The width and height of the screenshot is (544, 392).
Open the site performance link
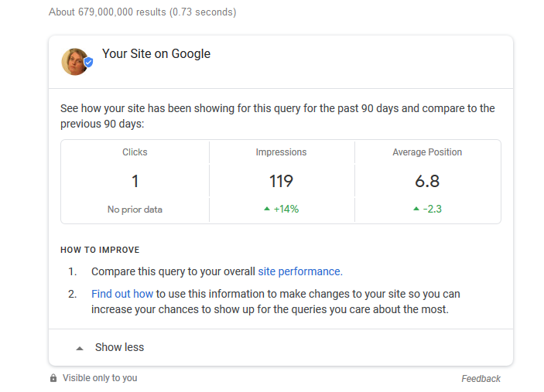tap(300, 271)
